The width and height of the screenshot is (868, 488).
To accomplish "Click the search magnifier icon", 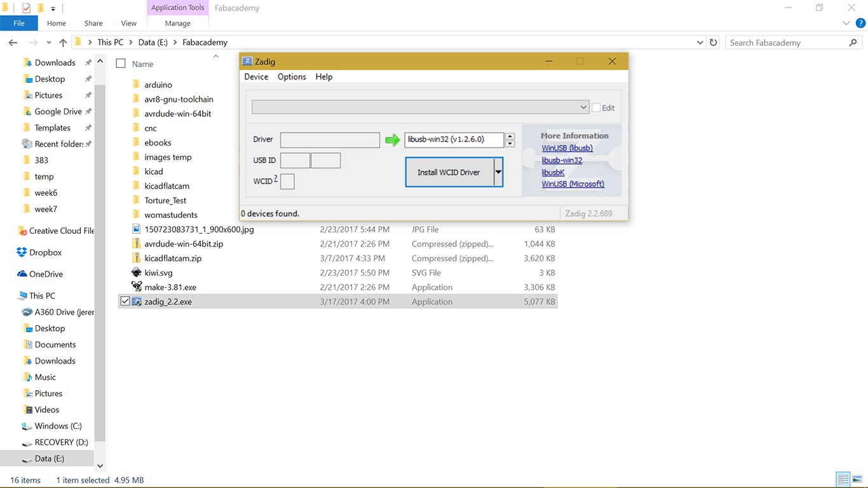I will 853,43.
